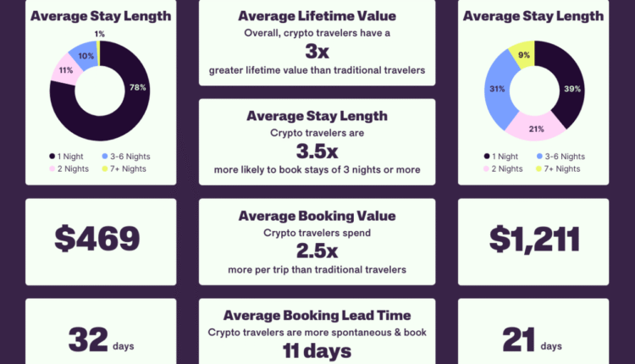Click the Average Booking Lead Time heading

pyautogui.click(x=317, y=313)
